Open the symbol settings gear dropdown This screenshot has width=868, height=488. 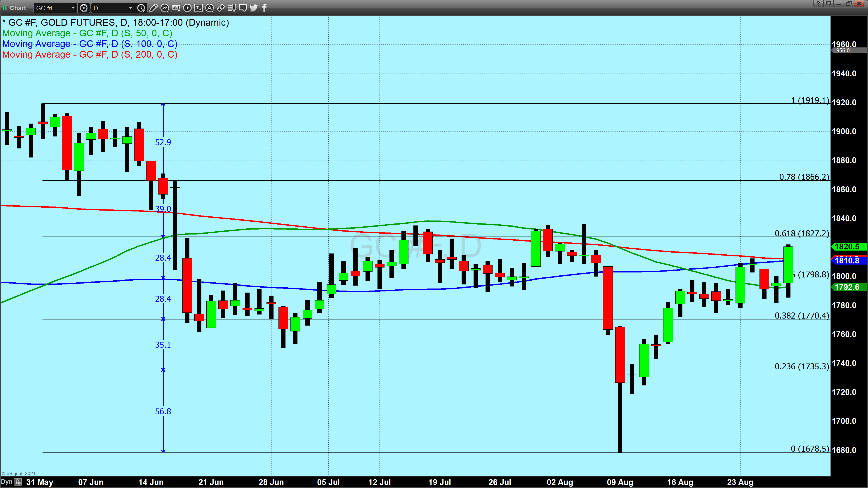coord(84,8)
